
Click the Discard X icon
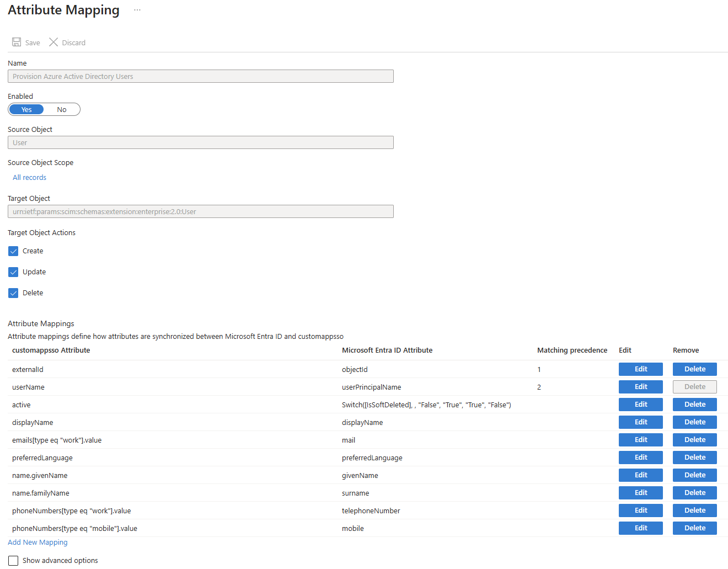[53, 42]
